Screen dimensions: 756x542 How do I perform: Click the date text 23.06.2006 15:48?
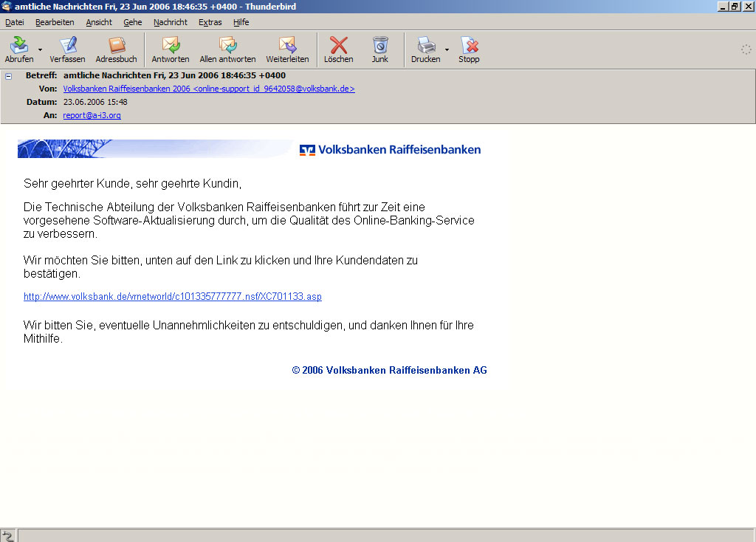[x=95, y=102]
